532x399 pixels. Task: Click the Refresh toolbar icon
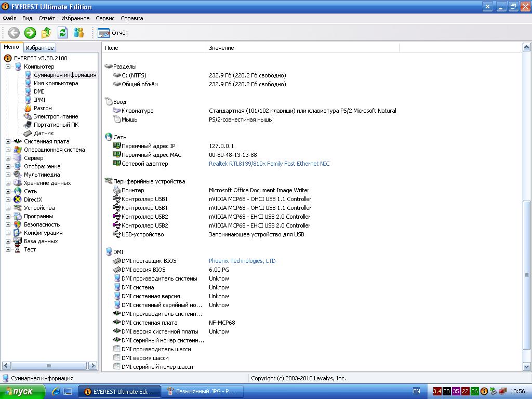point(62,33)
